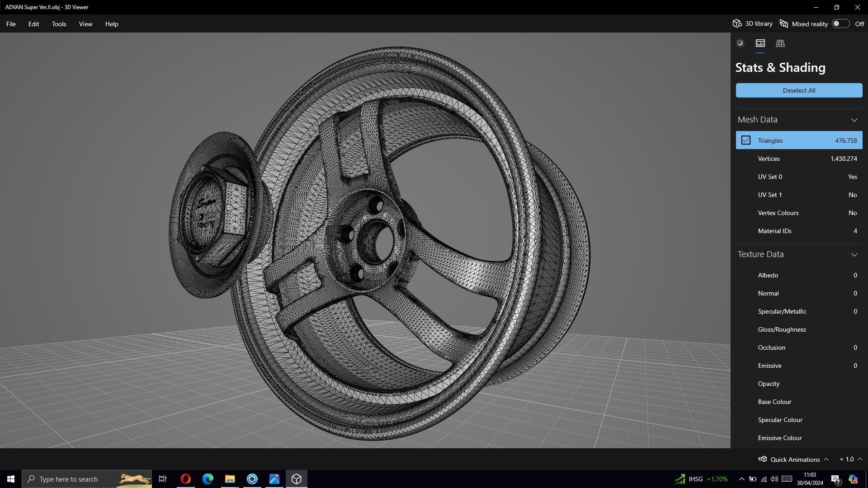868x488 pixels.
Task: Select the Gloss/Roughness row
Action: (799, 329)
